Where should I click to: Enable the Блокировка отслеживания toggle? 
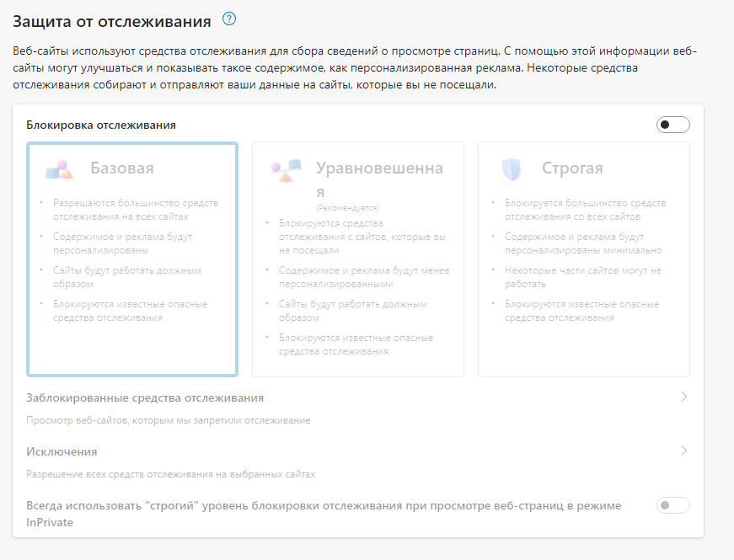672,125
